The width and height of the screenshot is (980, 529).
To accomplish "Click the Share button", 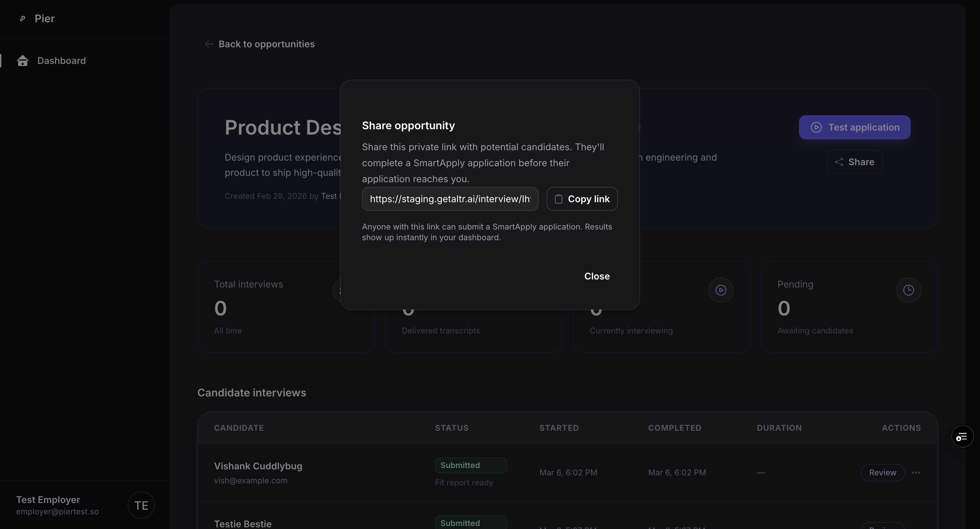I will click(x=854, y=162).
